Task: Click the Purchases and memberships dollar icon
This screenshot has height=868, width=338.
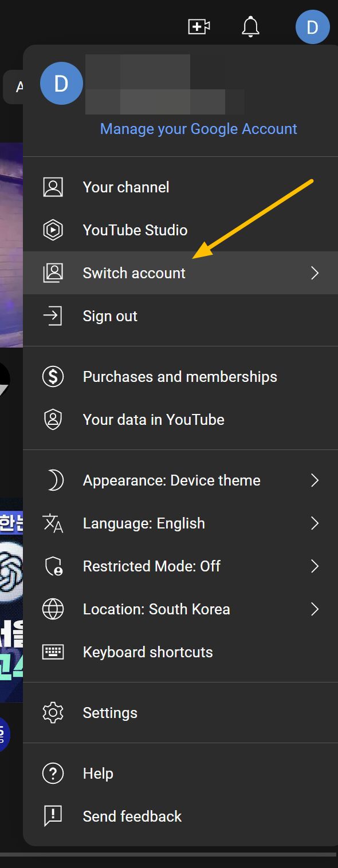Action: [x=53, y=377]
